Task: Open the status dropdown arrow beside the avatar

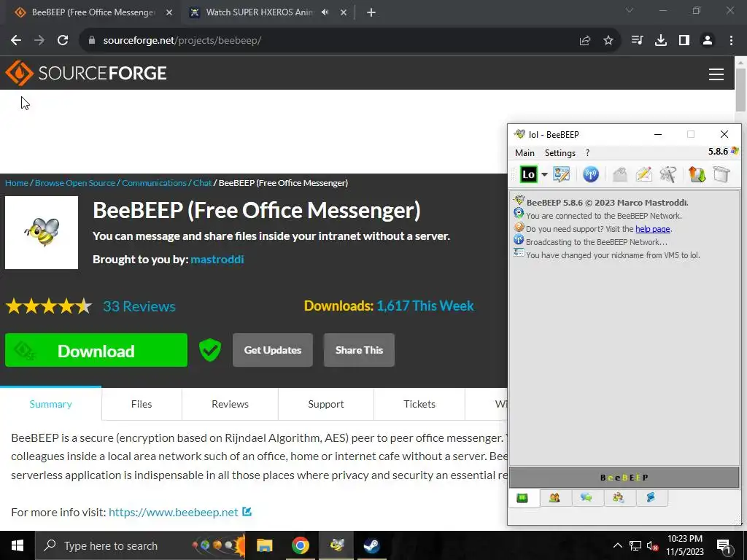Action: [x=544, y=174]
